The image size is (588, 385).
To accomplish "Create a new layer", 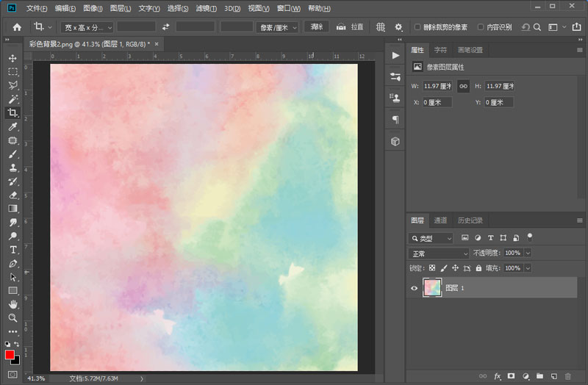I will click(x=554, y=376).
